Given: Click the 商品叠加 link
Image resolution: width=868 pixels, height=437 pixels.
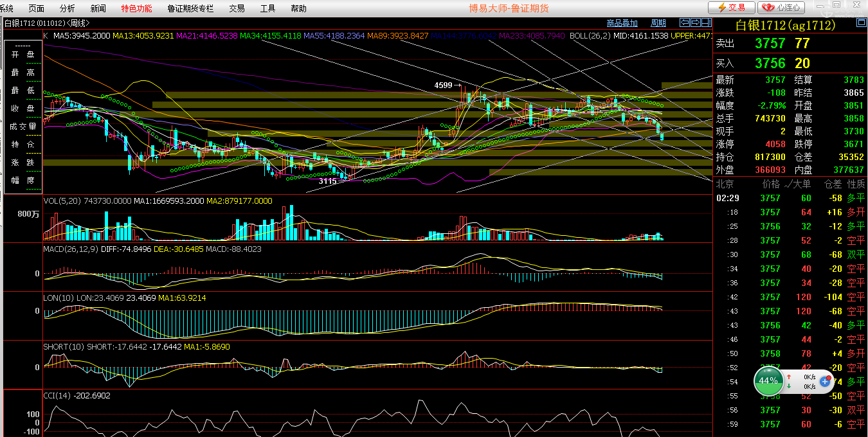Looking at the screenshot, I should [622, 23].
